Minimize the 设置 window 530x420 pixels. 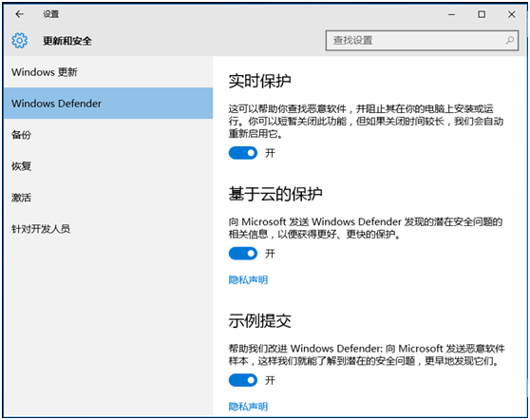(451, 14)
